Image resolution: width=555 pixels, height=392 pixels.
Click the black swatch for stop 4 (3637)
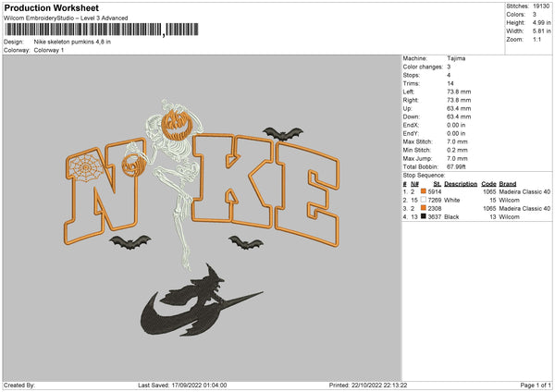[x=424, y=216]
